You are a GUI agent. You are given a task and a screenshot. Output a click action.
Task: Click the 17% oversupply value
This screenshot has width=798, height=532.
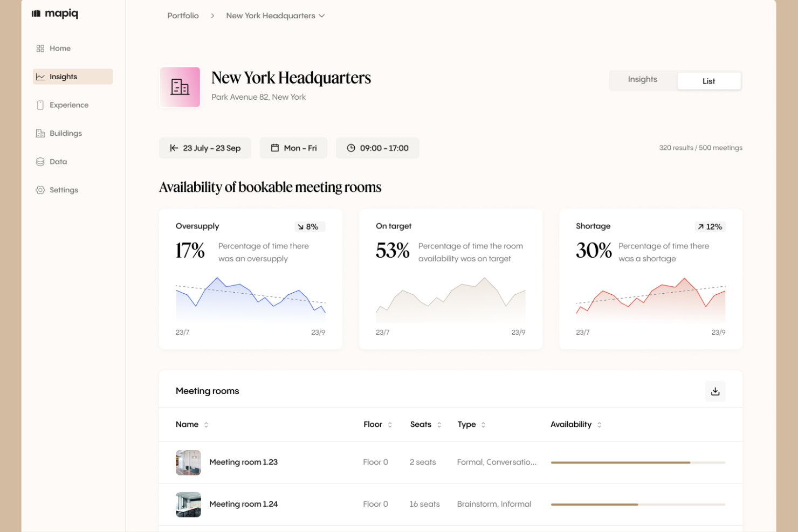tap(190, 251)
